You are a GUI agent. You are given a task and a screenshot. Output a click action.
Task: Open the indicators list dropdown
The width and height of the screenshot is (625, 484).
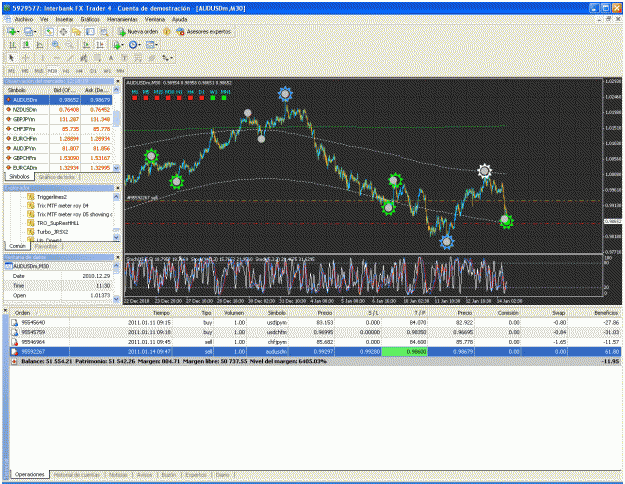[118, 45]
